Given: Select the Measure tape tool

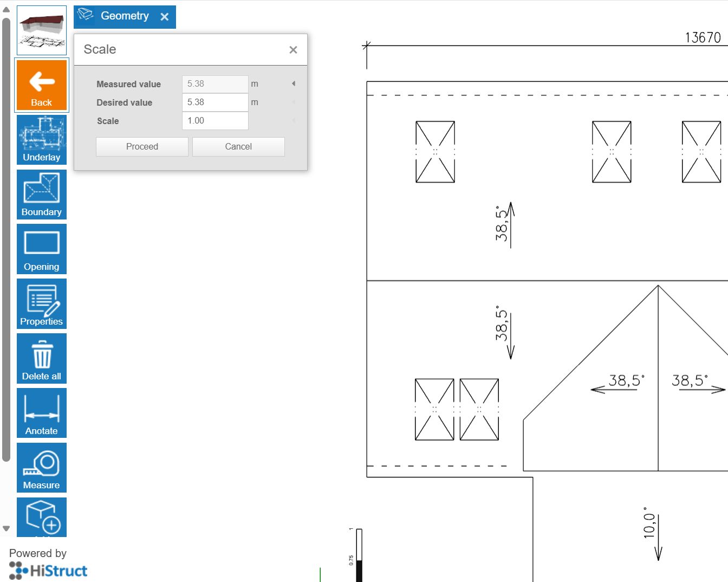Looking at the screenshot, I should pyautogui.click(x=42, y=468).
